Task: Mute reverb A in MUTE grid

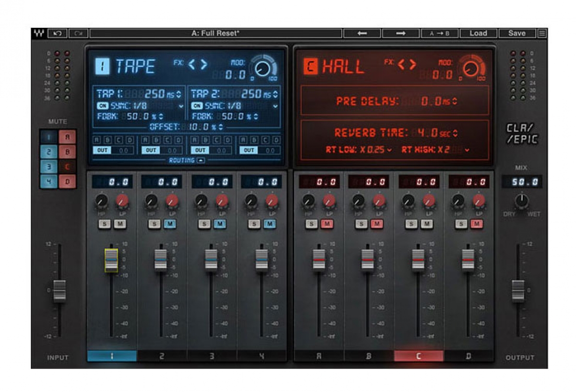Action: pos(67,138)
